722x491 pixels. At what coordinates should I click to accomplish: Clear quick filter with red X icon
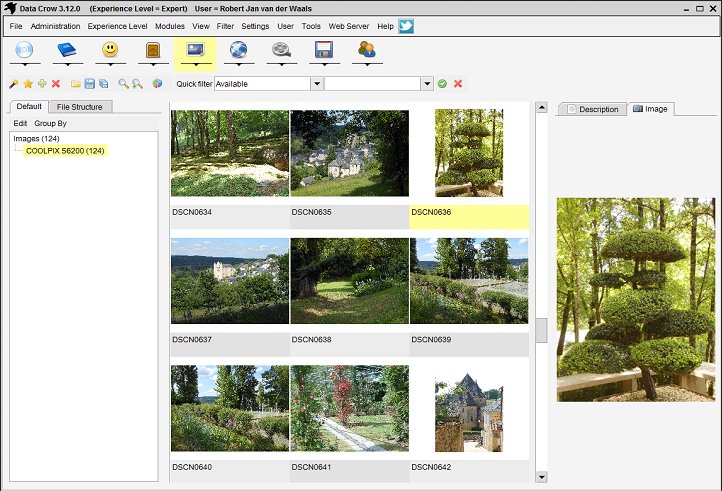coord(458,84)
